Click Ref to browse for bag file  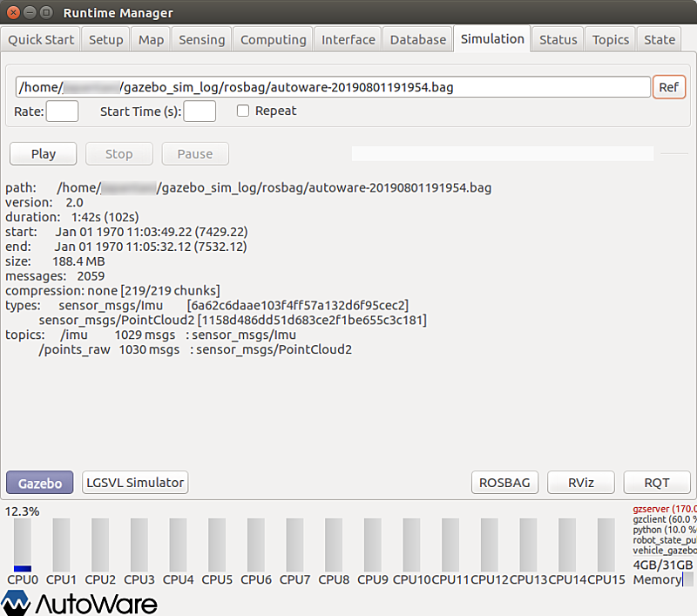(668, 86)
